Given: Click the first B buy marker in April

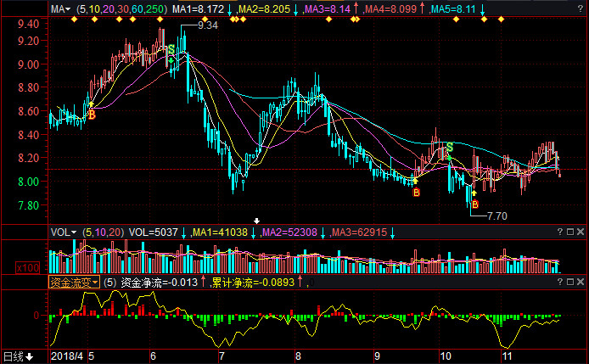Looking at the screenshot, I should (x=92, y=114).
